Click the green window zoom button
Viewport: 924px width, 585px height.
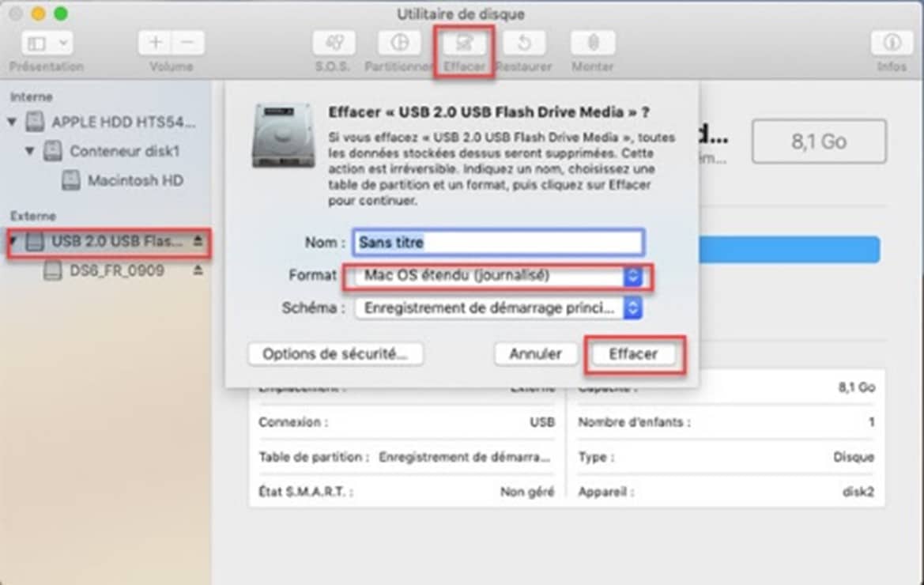61,13
